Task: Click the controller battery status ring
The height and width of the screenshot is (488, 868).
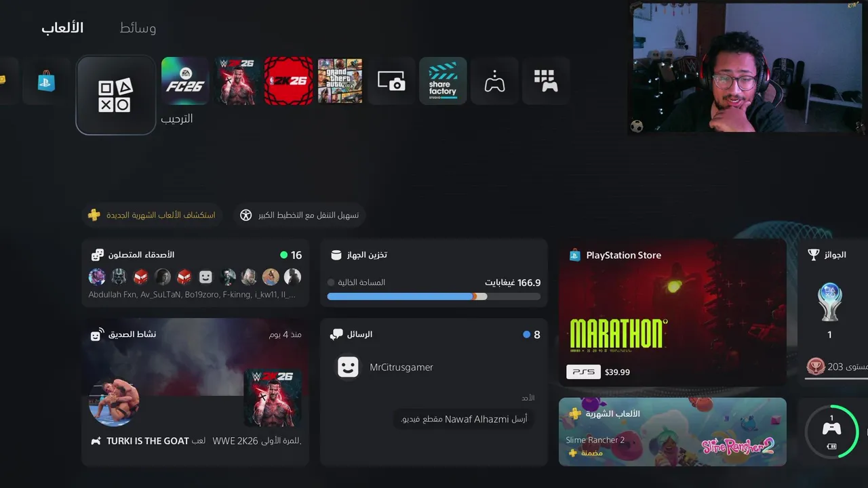Action: point(832,432)
